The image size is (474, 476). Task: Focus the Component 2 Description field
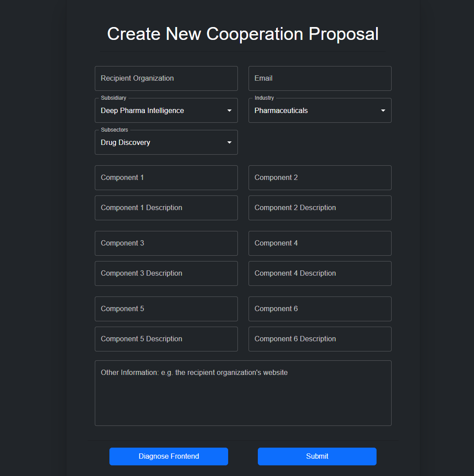coord(320,208)
